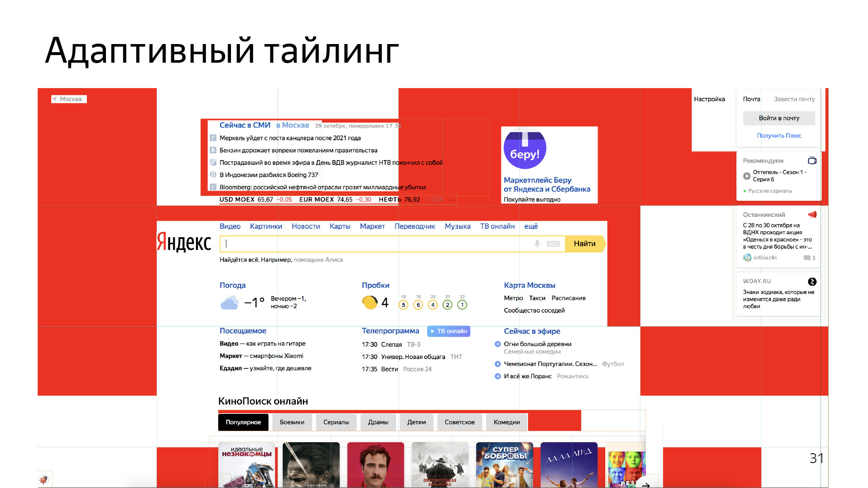Viewport: 868px width, 488px height.
Task: Click the «Войти в почту» button
Action: pyautogui.click(x=779, y=118)
